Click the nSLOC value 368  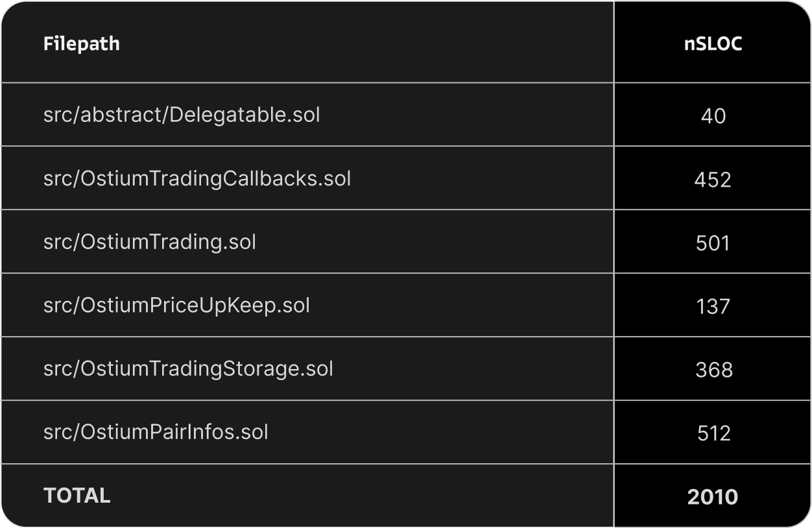(x=713, y=370)
